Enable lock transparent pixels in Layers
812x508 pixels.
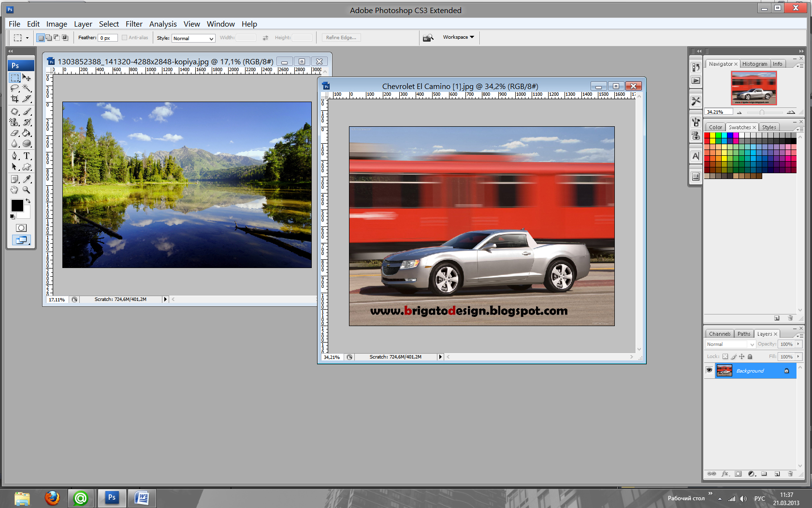click(x=725, y=357)
